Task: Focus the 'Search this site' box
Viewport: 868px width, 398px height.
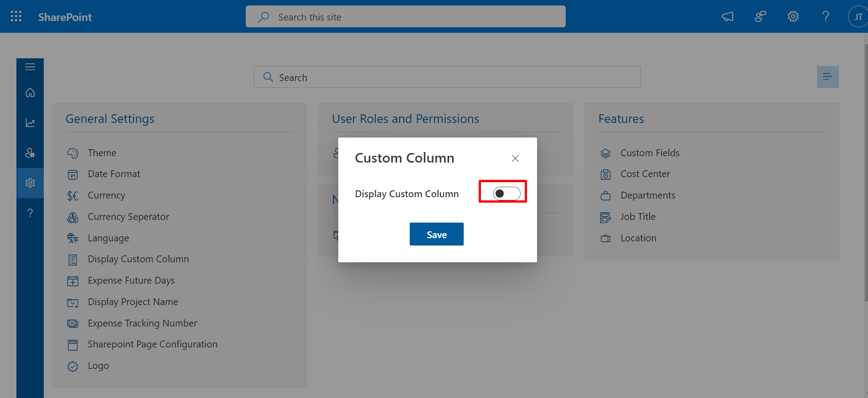Action: coord(406,16)
